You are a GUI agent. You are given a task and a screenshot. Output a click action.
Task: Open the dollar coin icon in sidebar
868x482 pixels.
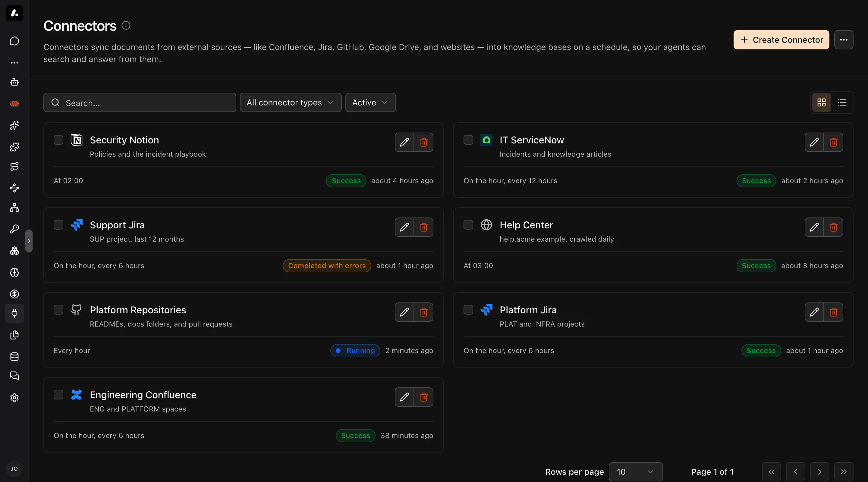click(14, 294)
